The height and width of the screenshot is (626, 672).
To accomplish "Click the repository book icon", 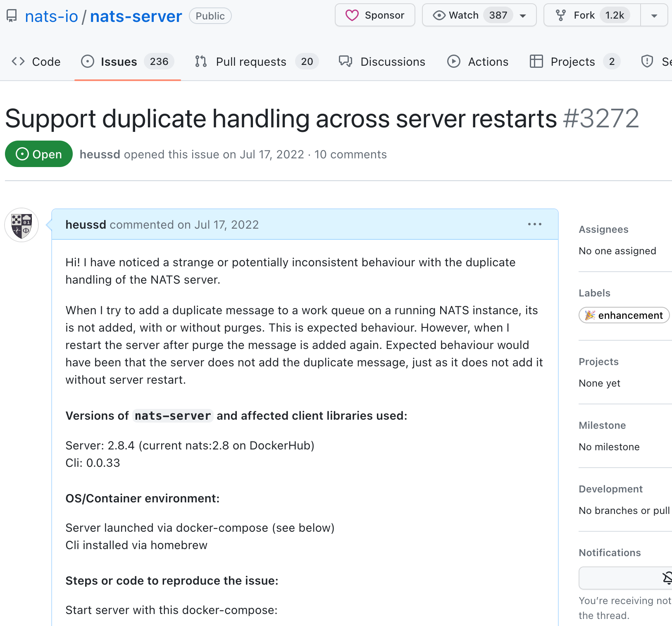I will 12,16.
